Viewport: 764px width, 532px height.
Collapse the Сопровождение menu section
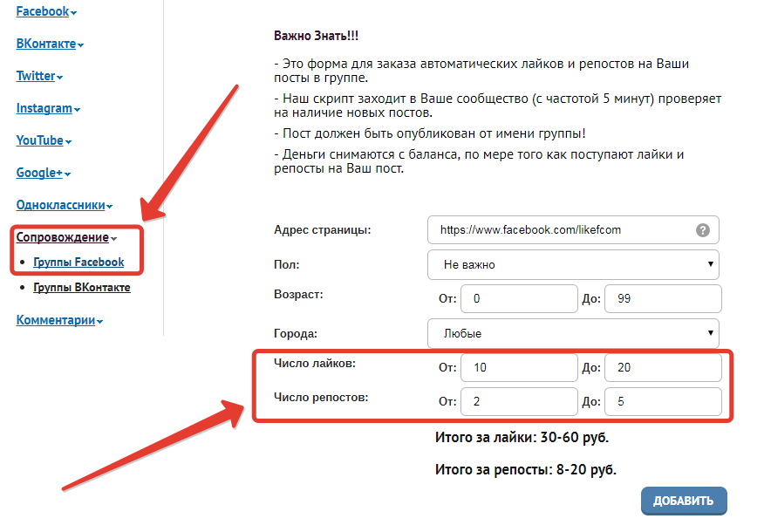click(x=66, y=237)
